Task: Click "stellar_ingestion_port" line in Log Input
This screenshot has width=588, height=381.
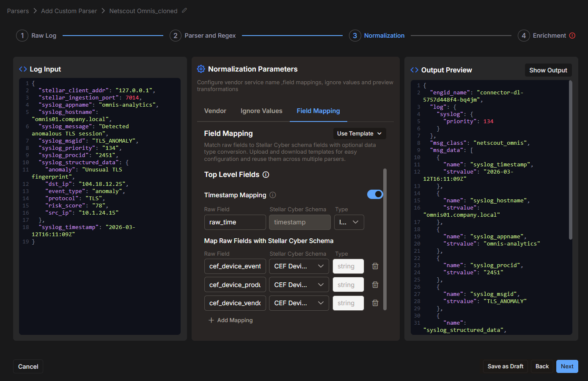Action: click(x=90, y=98)
